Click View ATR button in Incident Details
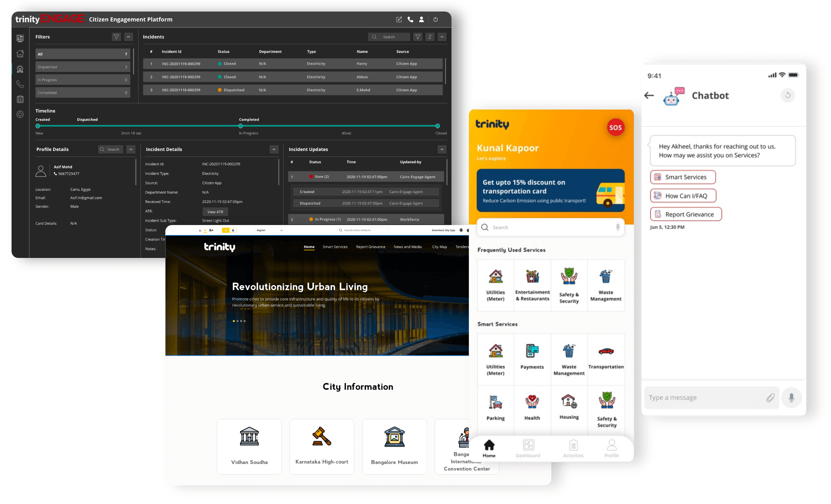Viewport: 831px width, 504px height. coord(215,212)
